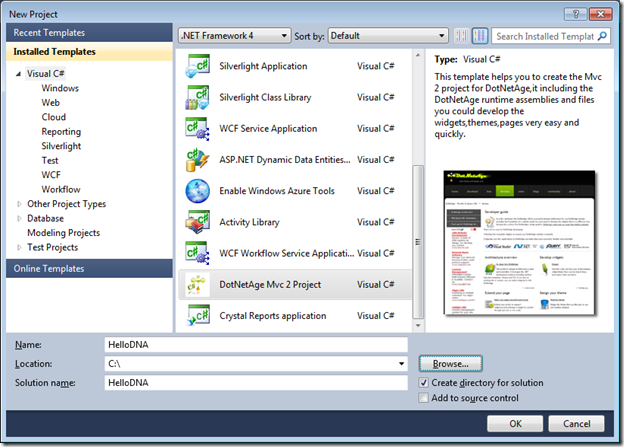Image resolution: width=624 pixels, height=447 pixels.
Task: Click the Name field containing HelloDNA
Action: point(256,345)
